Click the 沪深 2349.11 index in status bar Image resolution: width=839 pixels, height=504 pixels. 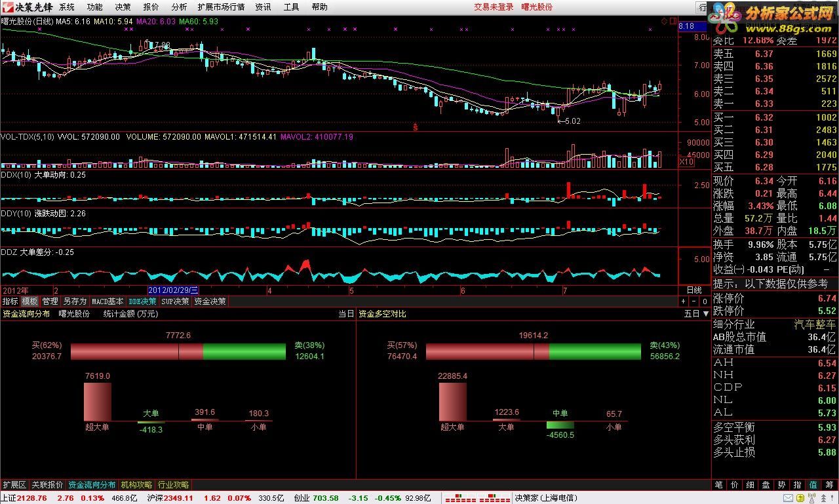point(170,498)
